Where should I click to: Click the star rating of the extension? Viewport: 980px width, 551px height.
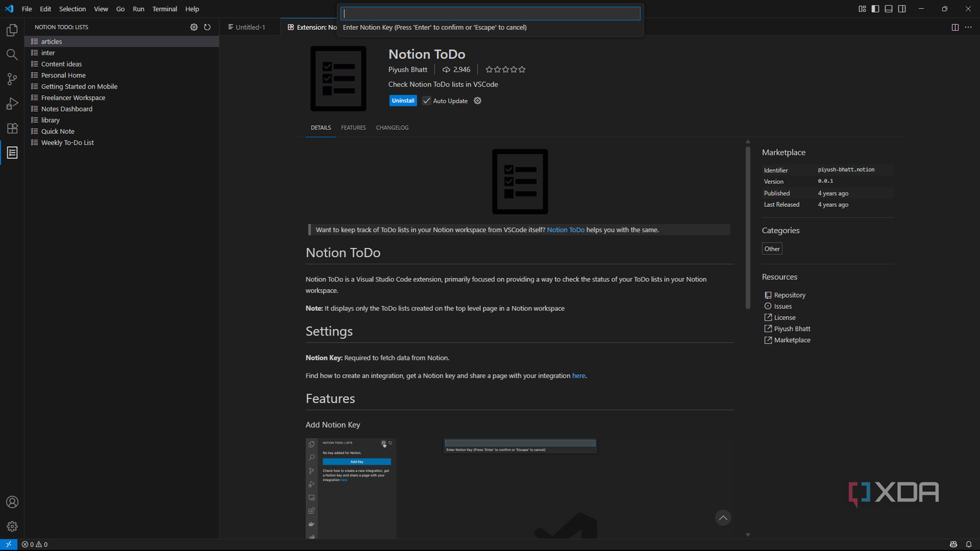coord(505,69)
